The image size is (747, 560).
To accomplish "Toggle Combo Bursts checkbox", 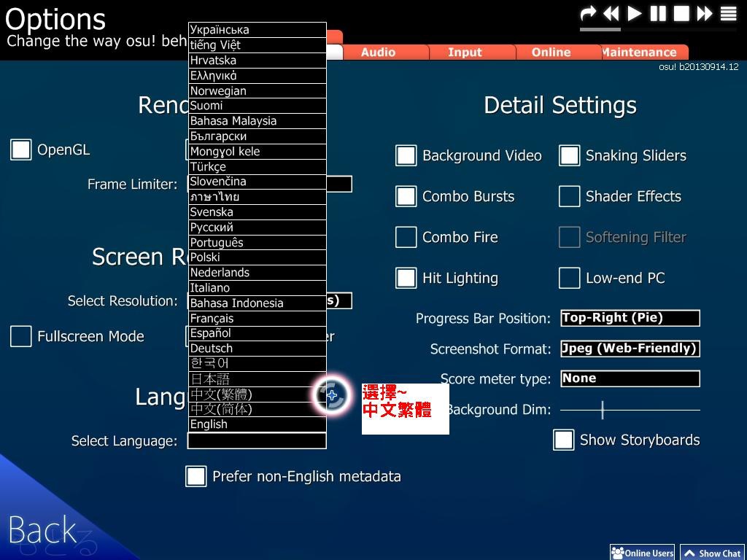I will [406, 196].
